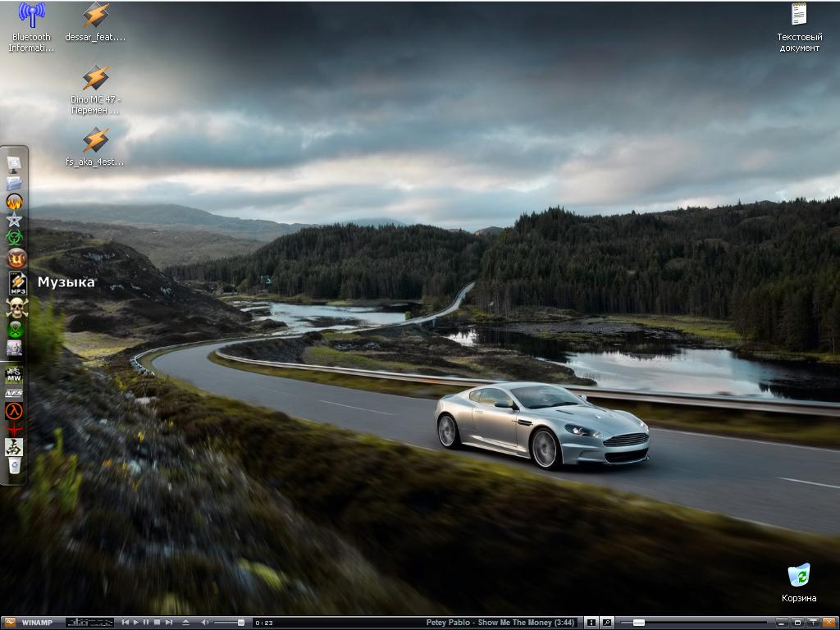This screenshot has height=630, width=840.
Task: Stop the current Winamp track
Action: point(157,623)
